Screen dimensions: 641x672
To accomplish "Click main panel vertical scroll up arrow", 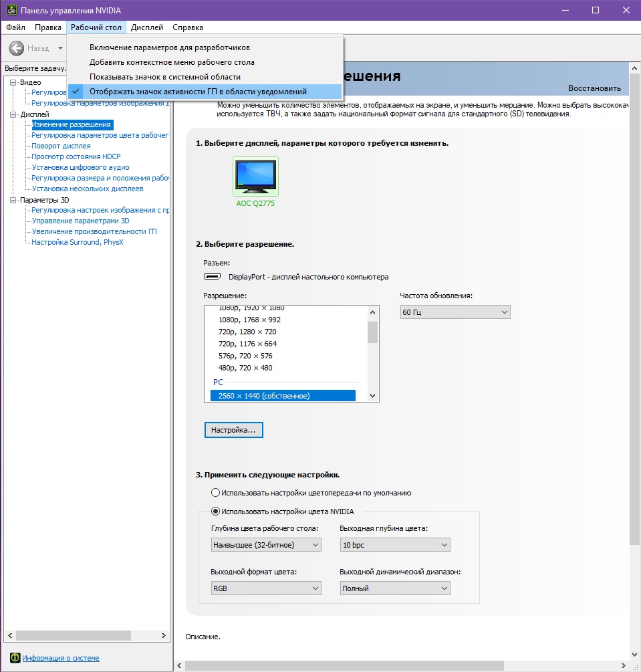I will 634,68.
